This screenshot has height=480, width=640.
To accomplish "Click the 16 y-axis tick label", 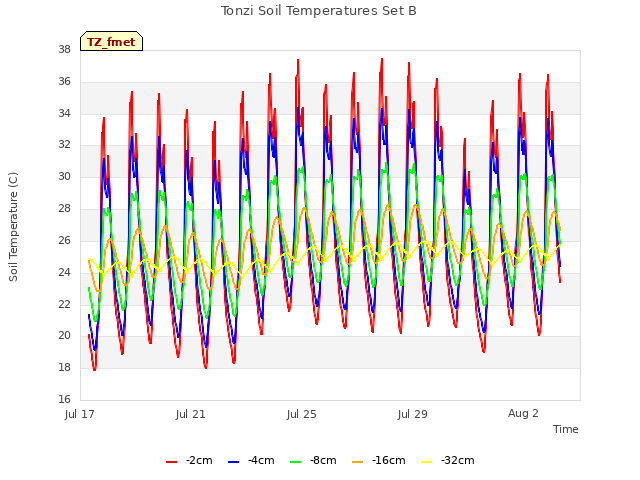I will point(64,399).
